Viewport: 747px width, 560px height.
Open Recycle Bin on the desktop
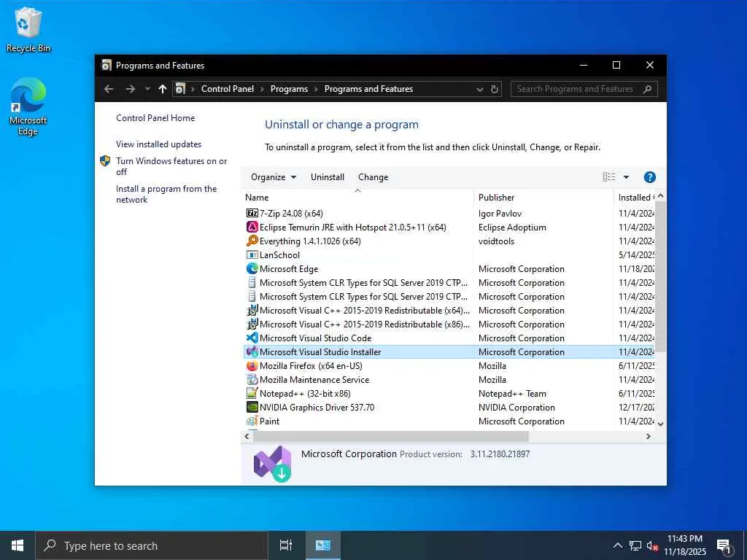(28, 29)
